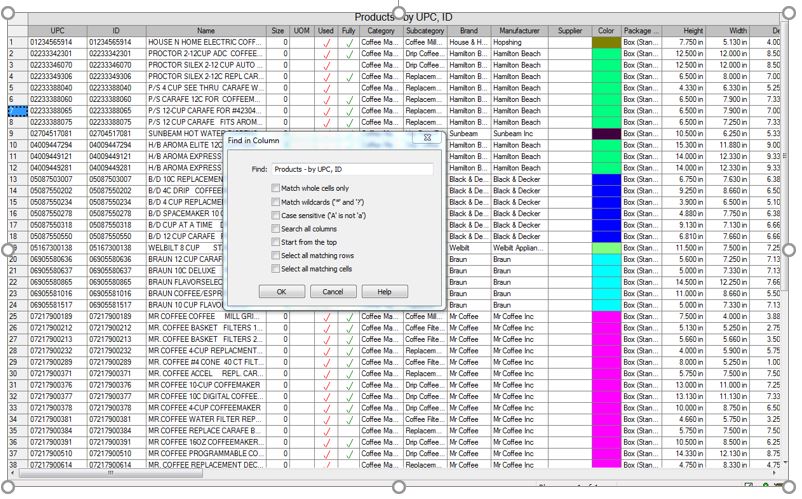Open Help from the Find dialog
This screenshot has width=802, height=499.
(385, 291)
